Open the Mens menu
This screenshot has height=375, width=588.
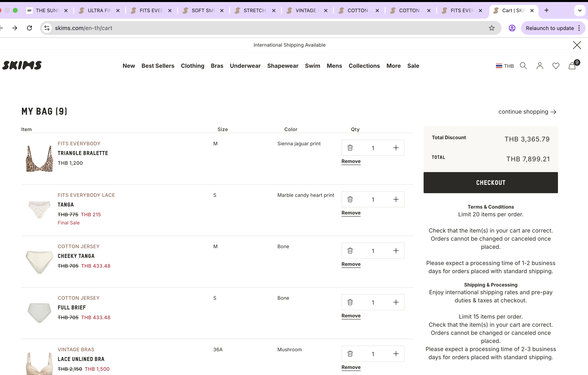click(x=334, y=66)
